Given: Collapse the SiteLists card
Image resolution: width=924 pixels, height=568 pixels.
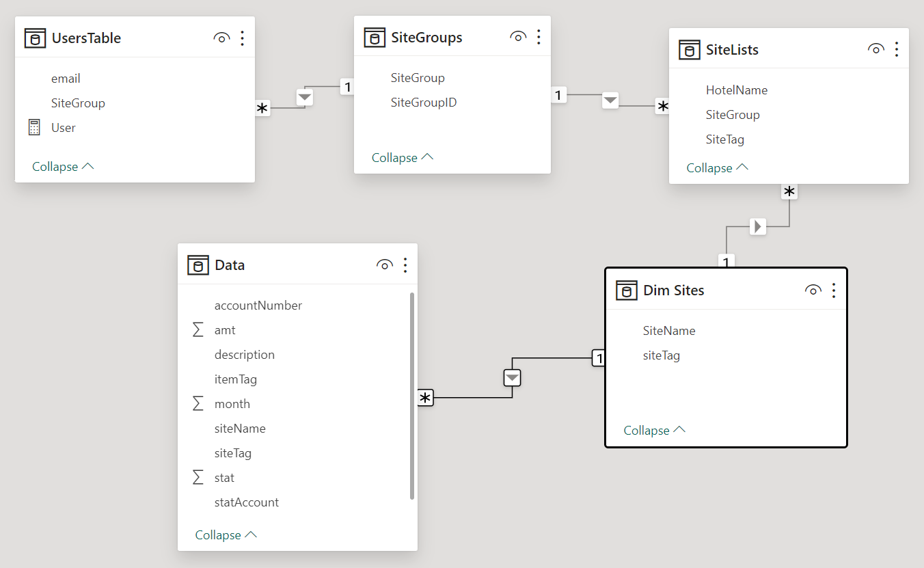Looking at the screenshot, I should coord(718,168).
